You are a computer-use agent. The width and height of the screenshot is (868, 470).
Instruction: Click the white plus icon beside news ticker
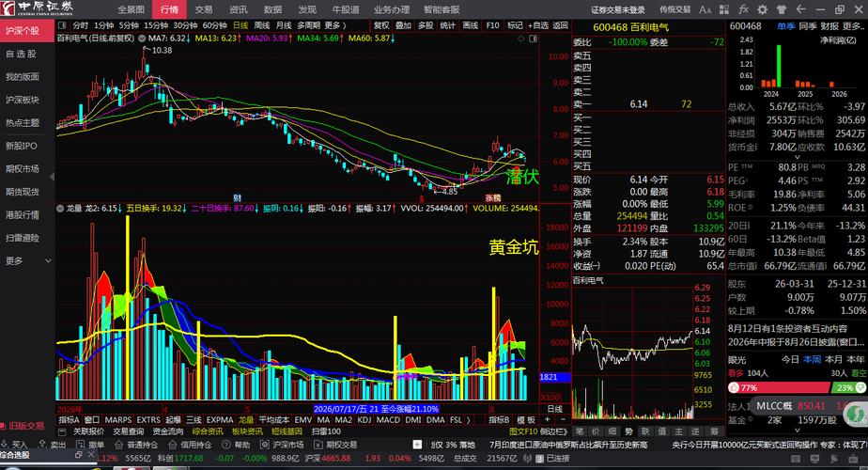(x=417, y=445)
